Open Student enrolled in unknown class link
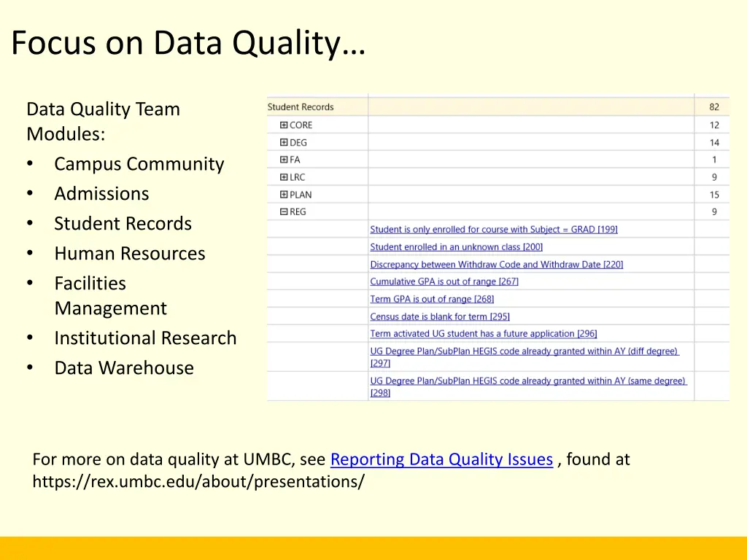This screenshot has width=747, height=560. (456, 247)
